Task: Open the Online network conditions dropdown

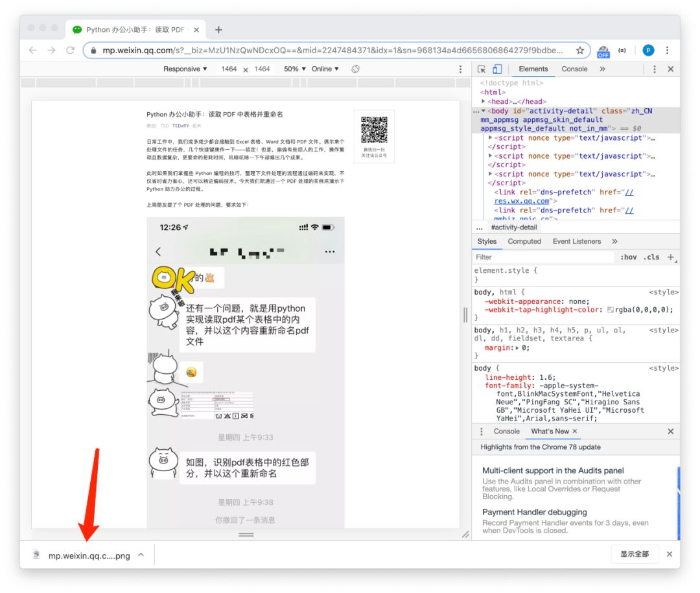Action: 325,69
